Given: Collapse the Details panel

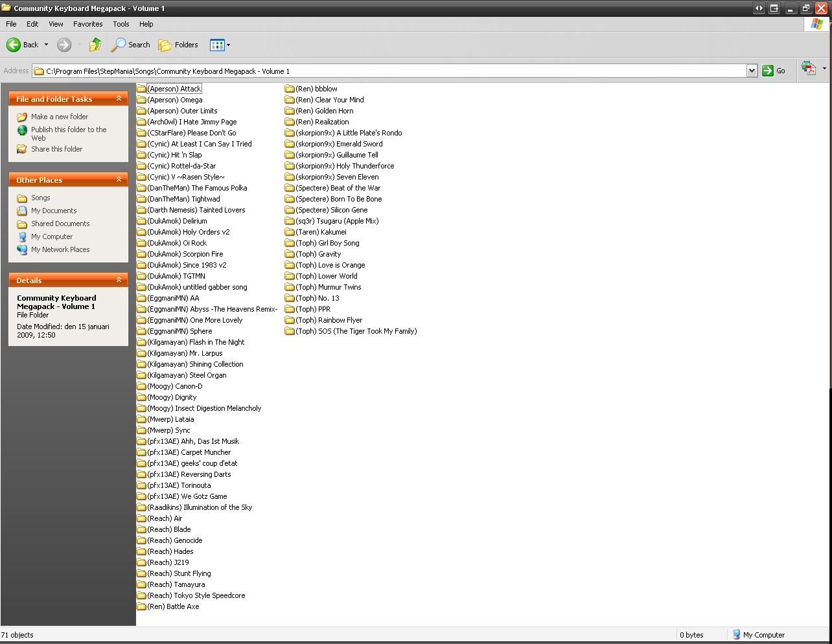Looking at the screenshot, I should click(x=119, y=280).
